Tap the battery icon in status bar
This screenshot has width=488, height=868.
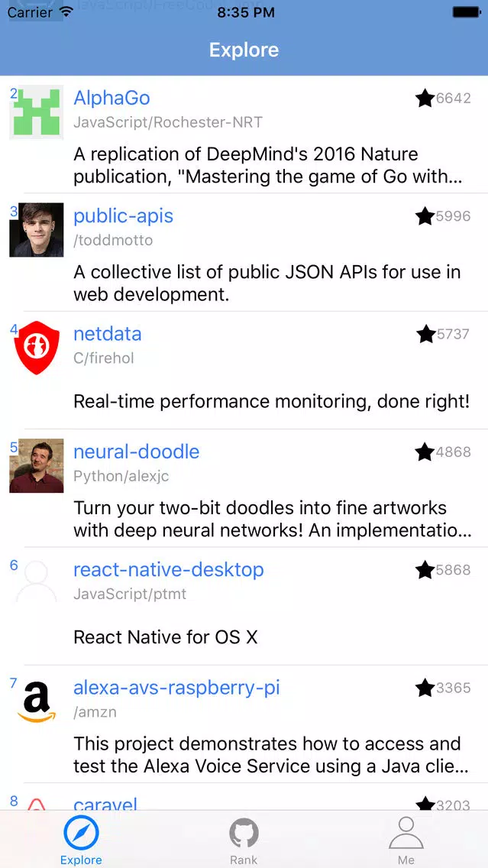[466, 11]
